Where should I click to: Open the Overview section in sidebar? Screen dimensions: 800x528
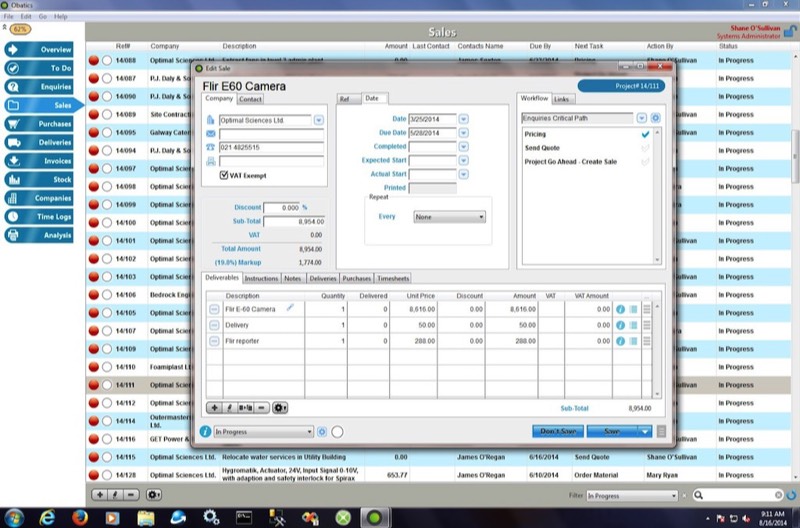coord(39,49)
